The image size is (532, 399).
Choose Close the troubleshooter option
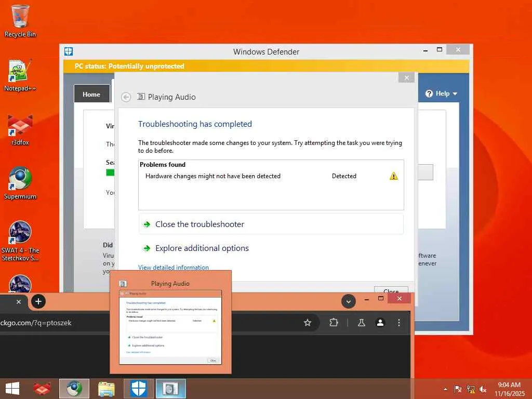click(x=271, y=224)
